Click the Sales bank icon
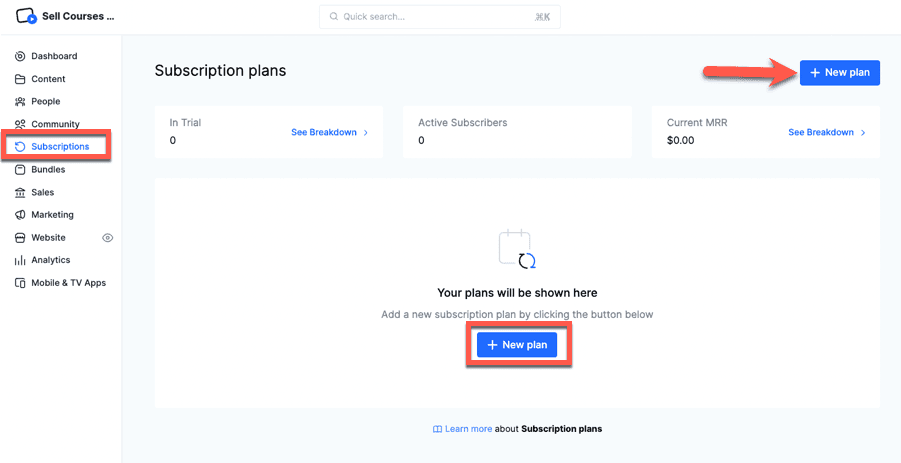The width and height of the screenshot is (901, 463). pos(21,192)
